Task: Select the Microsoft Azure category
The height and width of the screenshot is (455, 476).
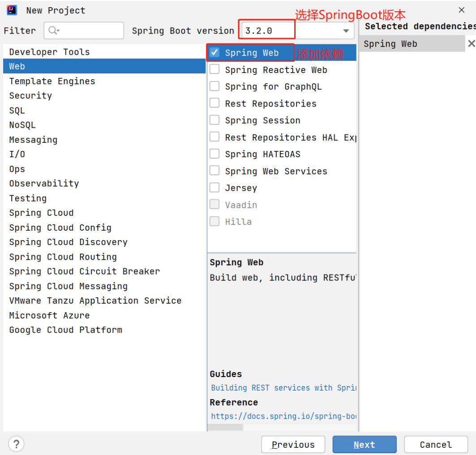Action: point(104,315)
